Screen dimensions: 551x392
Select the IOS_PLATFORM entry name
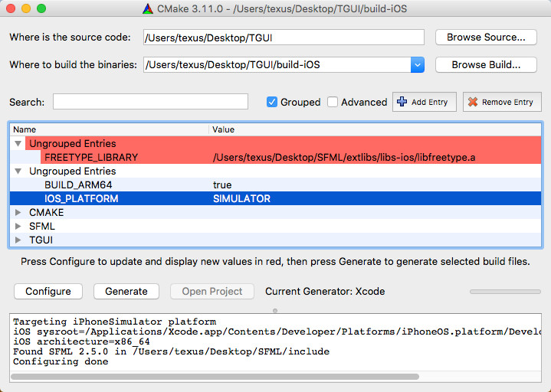coord(81,198)
